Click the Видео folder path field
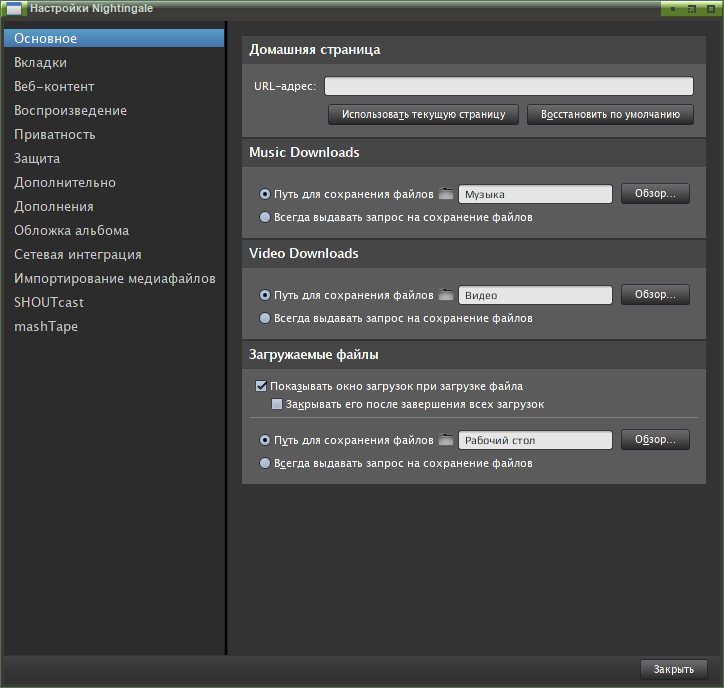724x688 pixels. tap(535, 295)
